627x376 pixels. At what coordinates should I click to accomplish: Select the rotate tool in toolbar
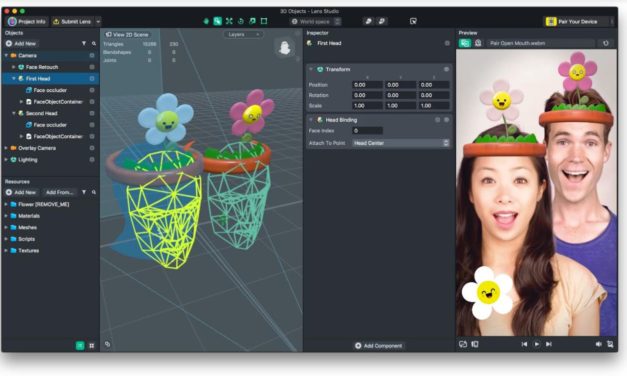[x=241, y=21]
